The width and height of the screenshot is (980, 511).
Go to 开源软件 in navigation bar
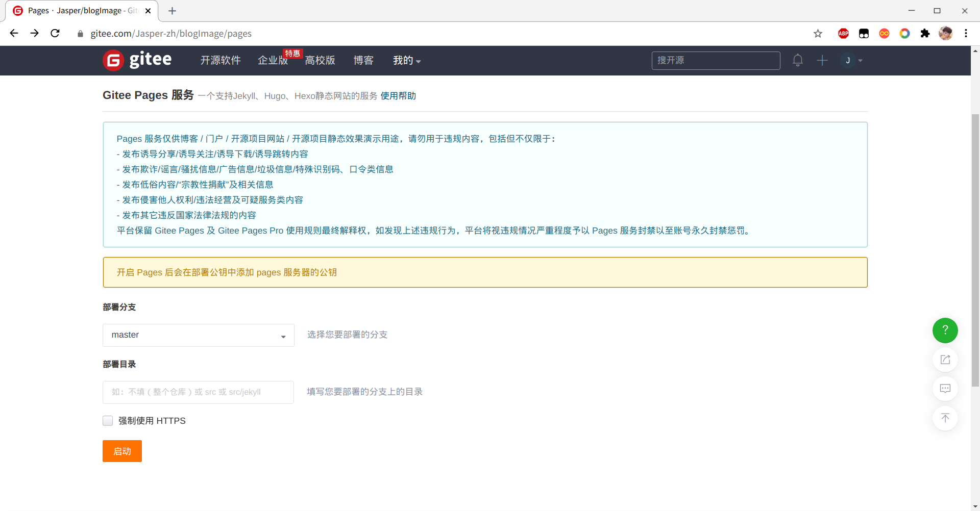tap(220, 60)
